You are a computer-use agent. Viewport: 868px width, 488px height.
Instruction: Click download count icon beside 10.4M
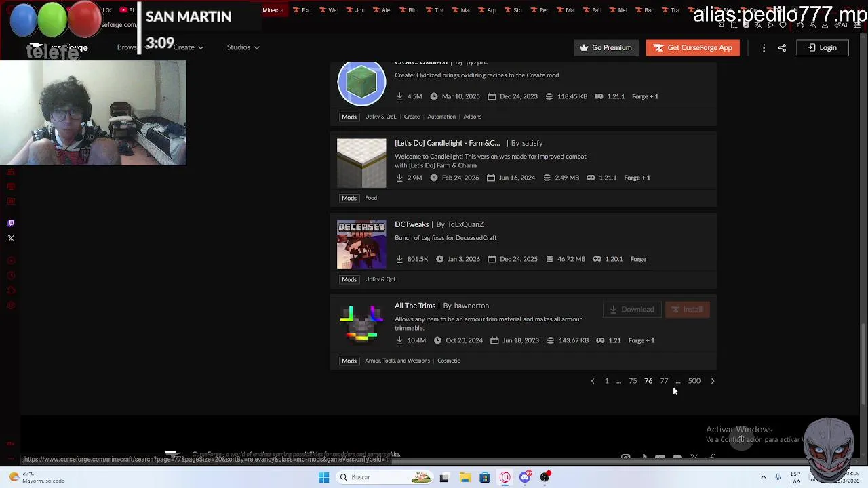pyautogui.click(x=399, y=340)
